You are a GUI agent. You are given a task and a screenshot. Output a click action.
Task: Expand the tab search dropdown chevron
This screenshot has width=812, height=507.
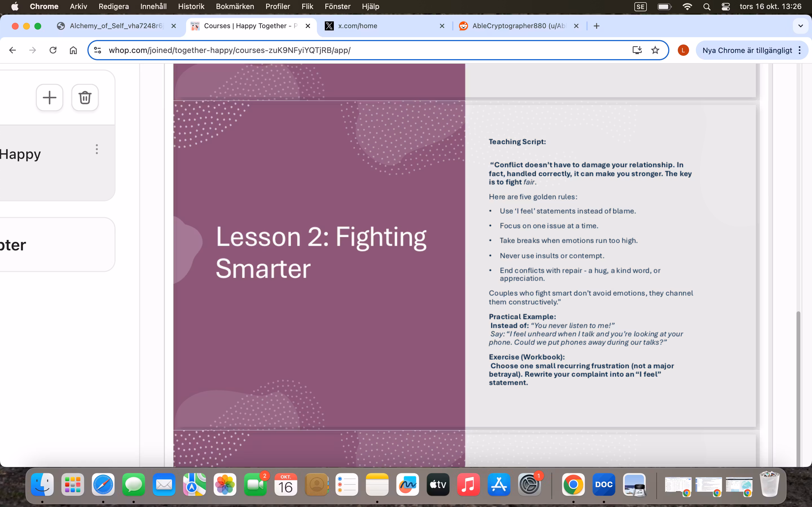[x=801, y=26]
